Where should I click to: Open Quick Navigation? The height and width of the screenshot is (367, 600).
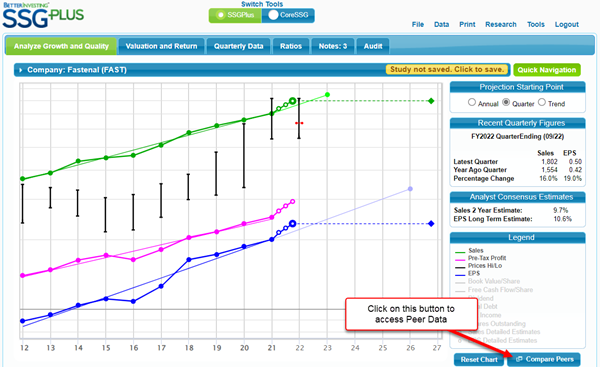point(547,70)
